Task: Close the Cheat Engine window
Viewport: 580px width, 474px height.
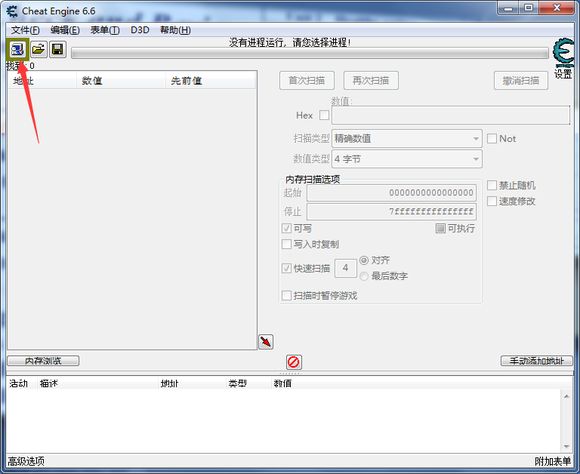Action: [557, 8]
